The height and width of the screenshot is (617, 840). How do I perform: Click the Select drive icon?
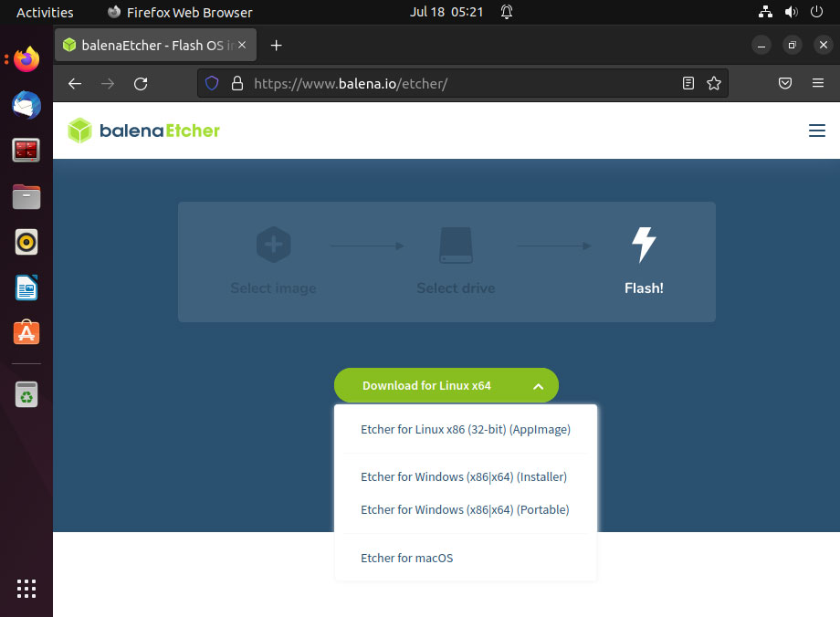click(456, 246)
